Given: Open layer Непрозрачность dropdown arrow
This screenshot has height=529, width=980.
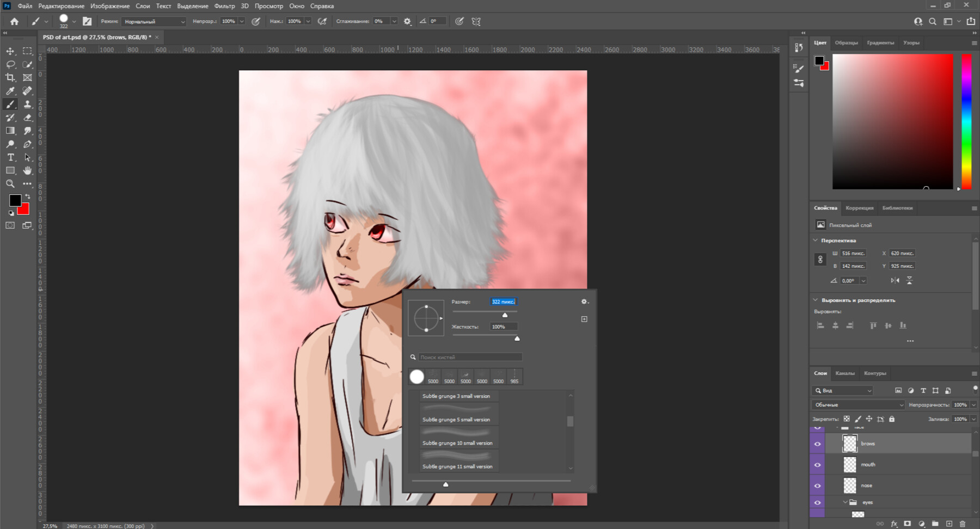Looking at the screenshot, I should coord(974,404).
